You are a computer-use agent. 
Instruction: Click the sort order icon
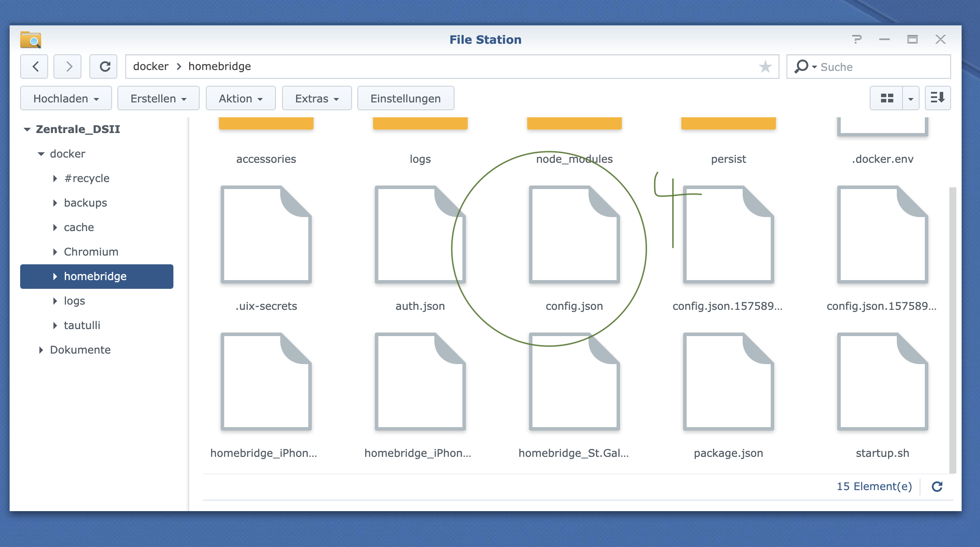pos(938,98)
